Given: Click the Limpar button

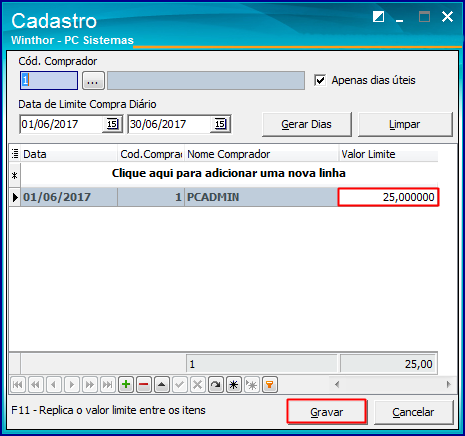Looking at the screenshot, I should click(x=405, y=124).
